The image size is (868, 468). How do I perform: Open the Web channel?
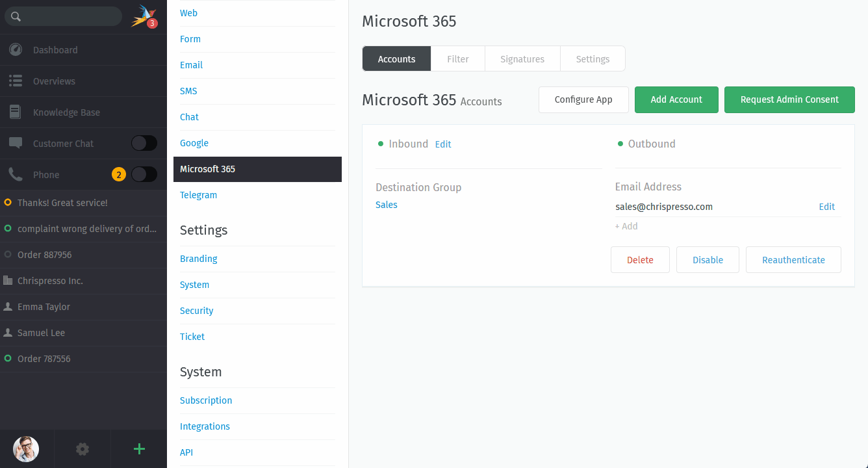click(188, 13)
